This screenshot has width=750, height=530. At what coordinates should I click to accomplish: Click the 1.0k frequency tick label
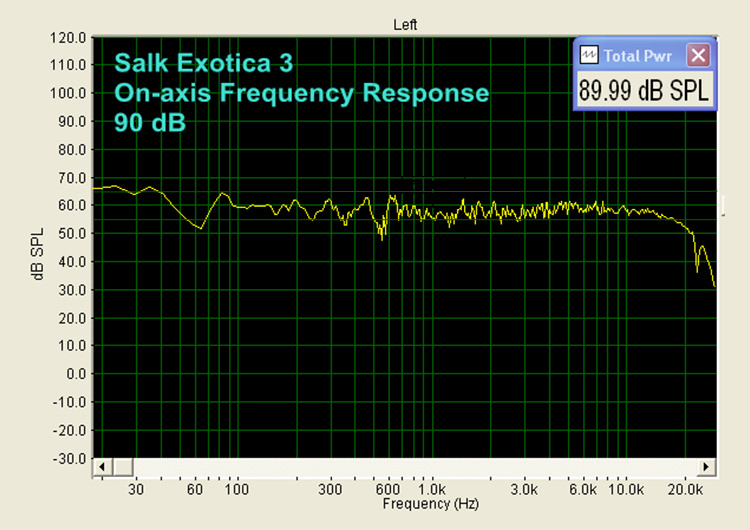click(432, 489)
